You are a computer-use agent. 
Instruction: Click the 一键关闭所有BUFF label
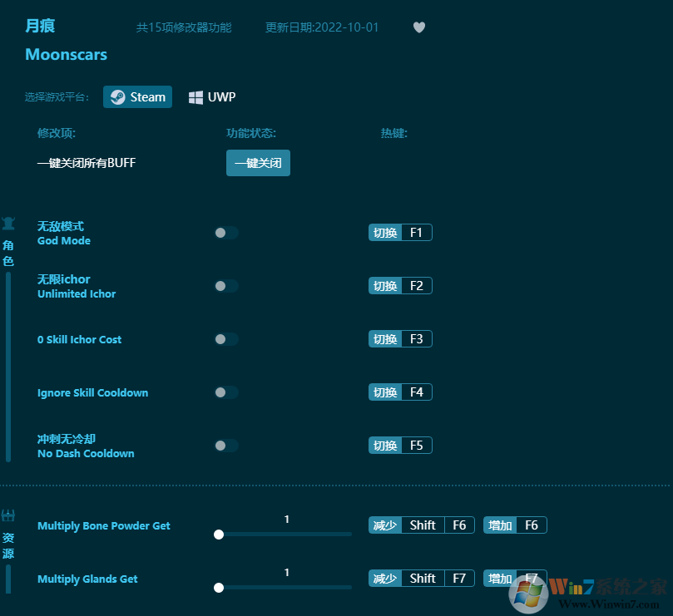(87, 163)
